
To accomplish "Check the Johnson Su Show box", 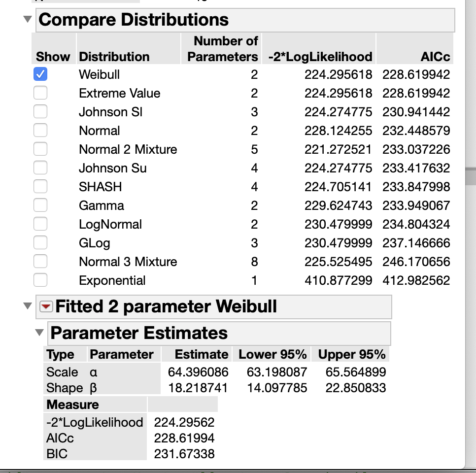I will click(40, 168).
